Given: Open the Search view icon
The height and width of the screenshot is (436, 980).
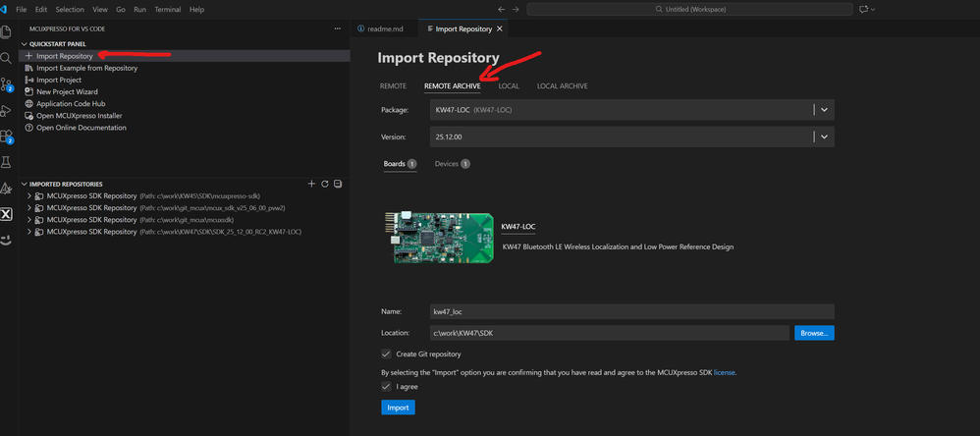Looking at the screenshot, I should click(7, 58).
